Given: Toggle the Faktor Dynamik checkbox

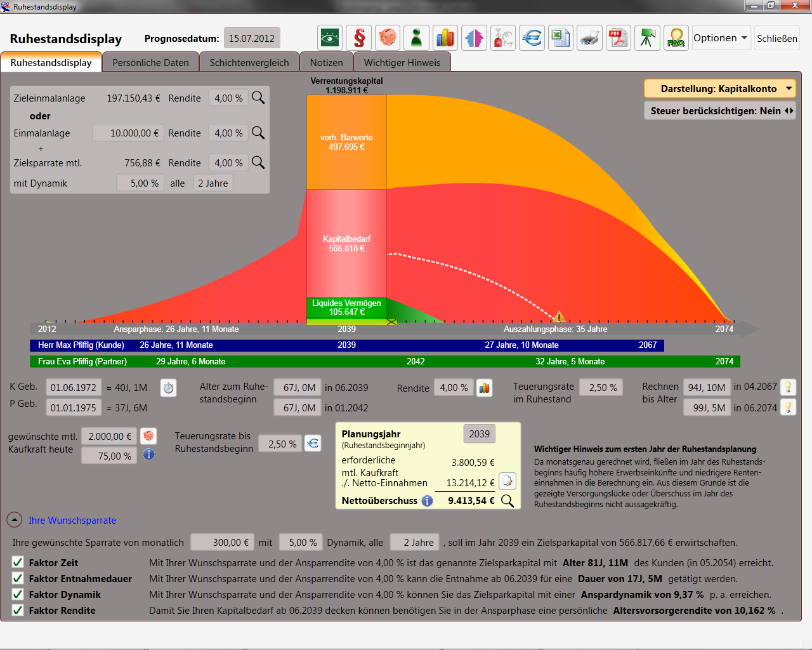Looking at the screenshot, I should (18, 595).
